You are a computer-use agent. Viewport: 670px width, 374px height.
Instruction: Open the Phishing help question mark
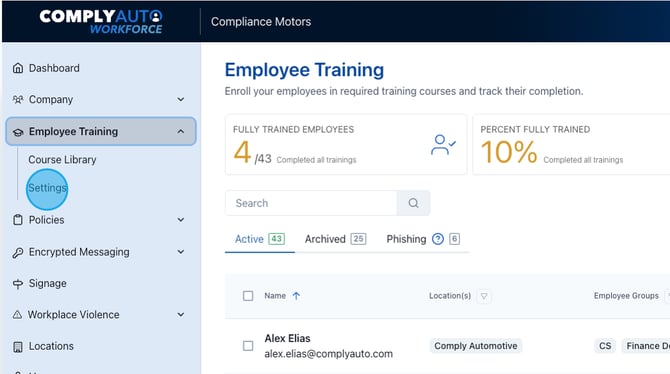click(438, 239)
